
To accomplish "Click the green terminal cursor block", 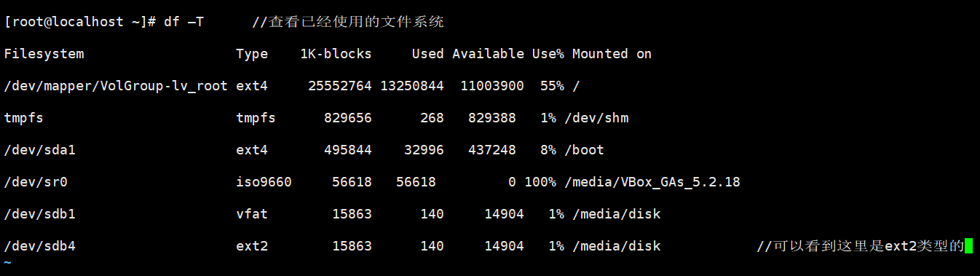I will 968,246.
